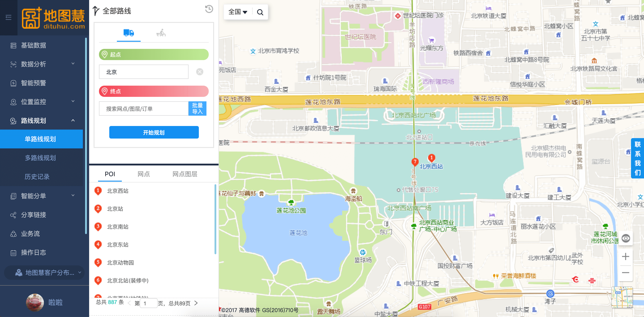Select 单路线规划 submenu item

41,139
